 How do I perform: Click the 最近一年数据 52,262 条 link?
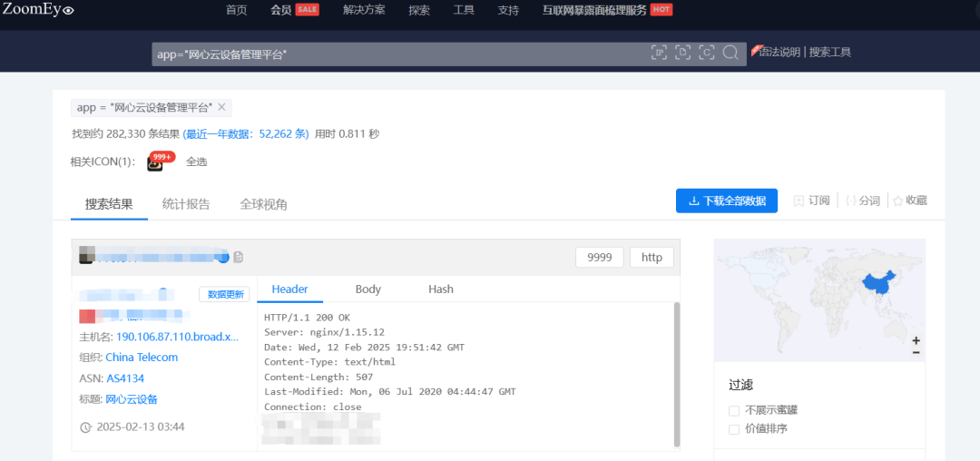[x=246, y=133]
